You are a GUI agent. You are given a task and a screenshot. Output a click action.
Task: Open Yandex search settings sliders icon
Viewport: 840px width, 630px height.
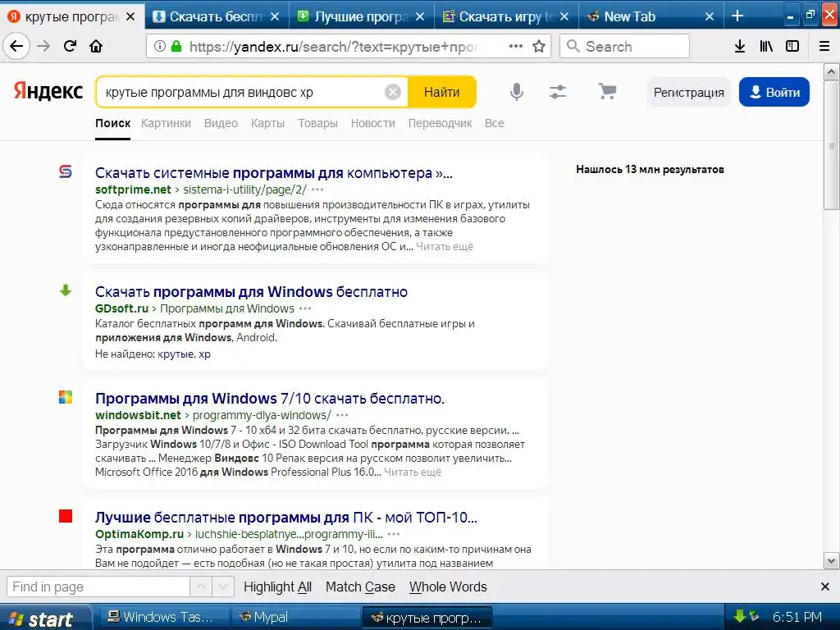(x=558, y=92)
